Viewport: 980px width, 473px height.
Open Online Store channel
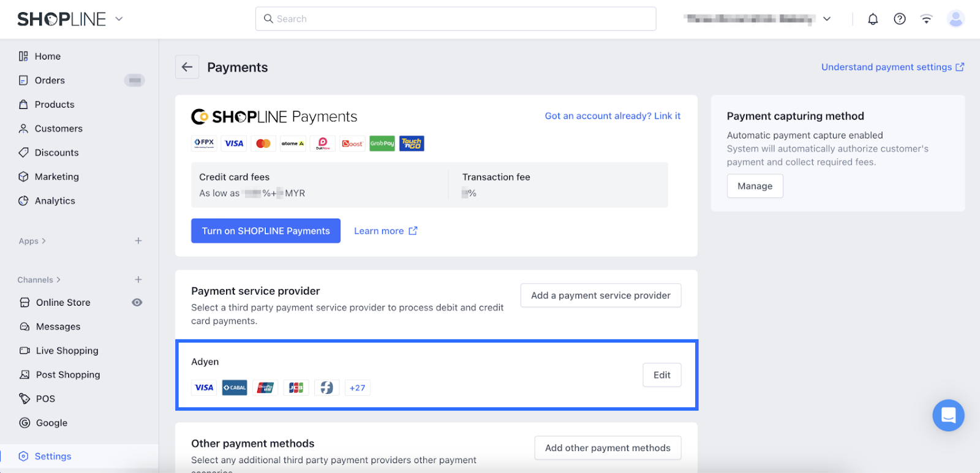click(x=63, y=302)
